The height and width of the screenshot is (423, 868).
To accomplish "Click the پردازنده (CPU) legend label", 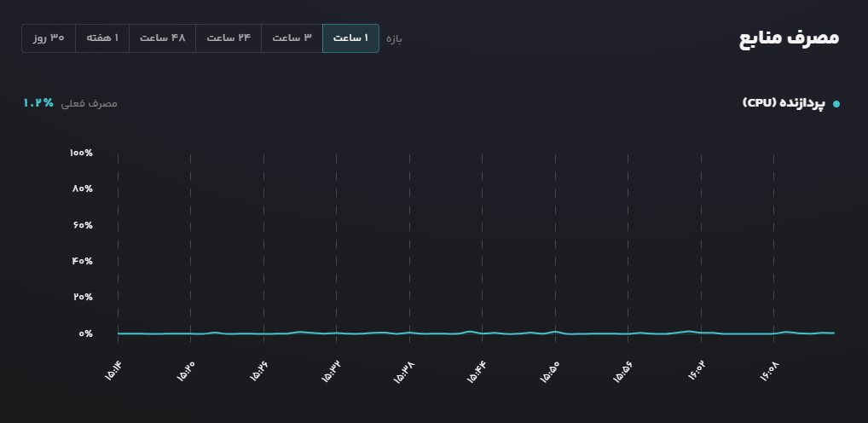I will tap(784, 103).
